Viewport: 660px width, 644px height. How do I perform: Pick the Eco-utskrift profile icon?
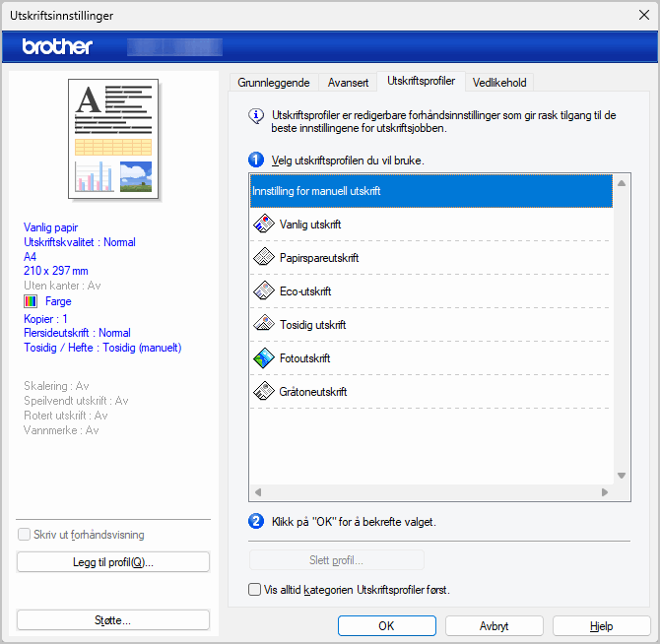(263, 291)
